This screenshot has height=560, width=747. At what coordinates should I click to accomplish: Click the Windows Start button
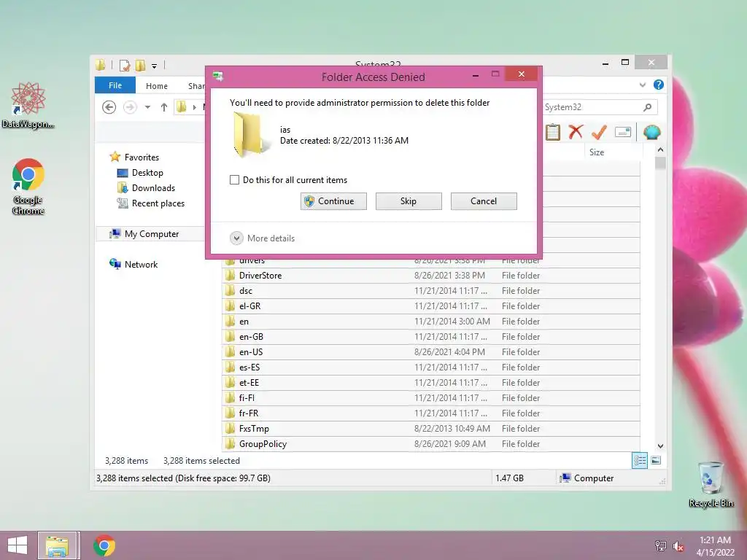point(18,545)
